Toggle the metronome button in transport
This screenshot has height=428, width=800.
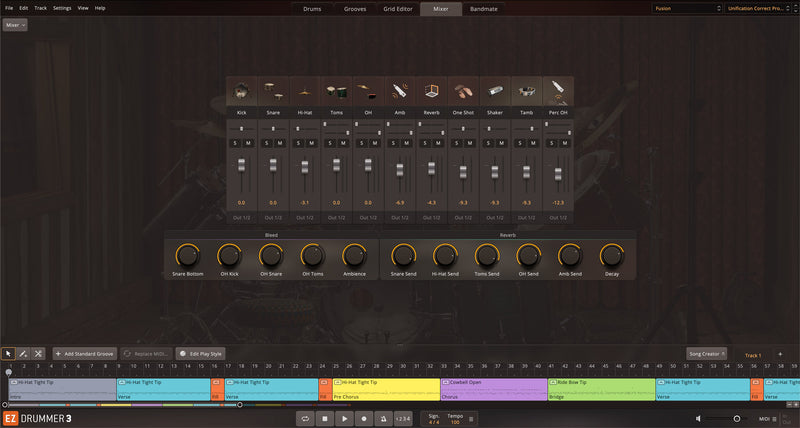(x=382, y=418)
